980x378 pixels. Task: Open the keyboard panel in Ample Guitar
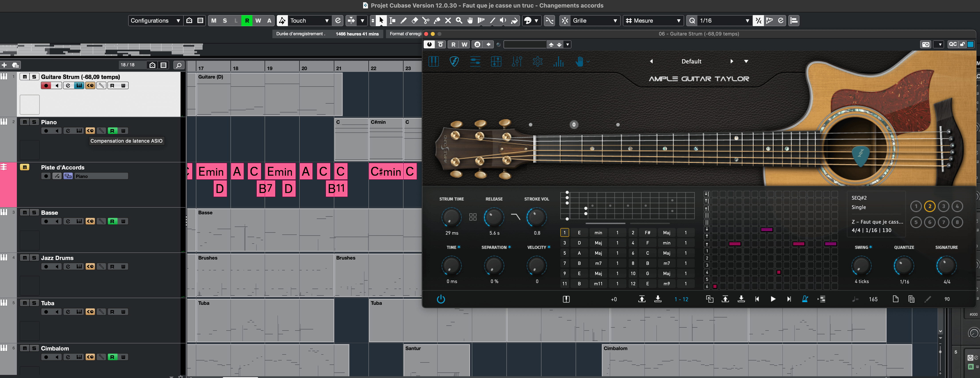[434, 61]
